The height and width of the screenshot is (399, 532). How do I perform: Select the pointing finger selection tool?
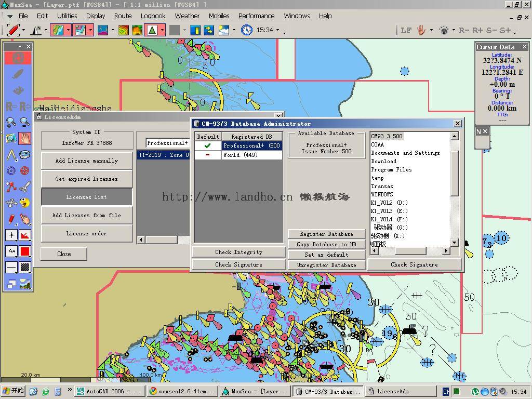pyautogui.click(x=24, y=219)
